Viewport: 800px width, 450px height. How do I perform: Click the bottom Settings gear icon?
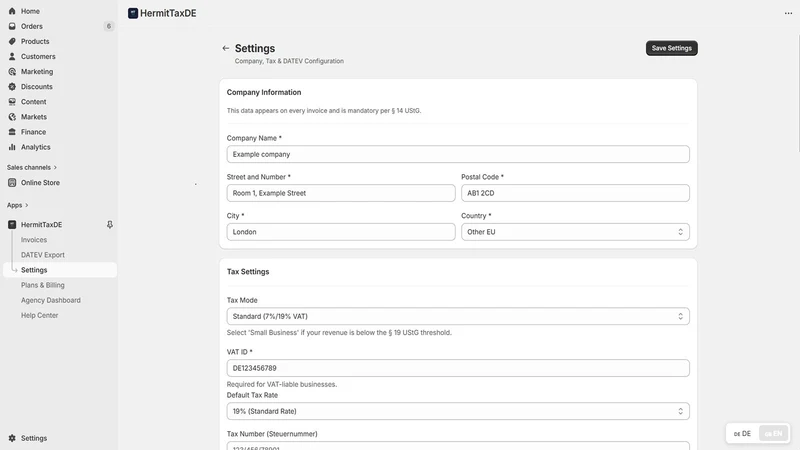coord(12,438)
